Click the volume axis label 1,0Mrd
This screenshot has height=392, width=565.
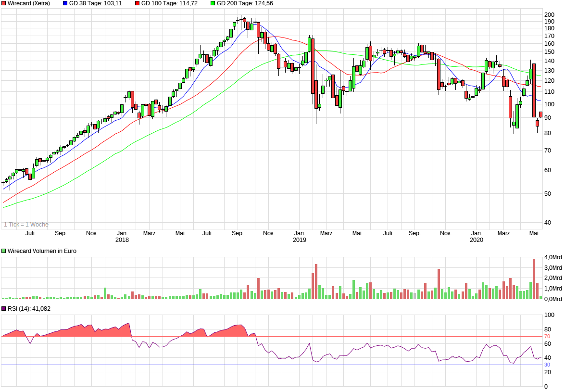click(553, 289)
